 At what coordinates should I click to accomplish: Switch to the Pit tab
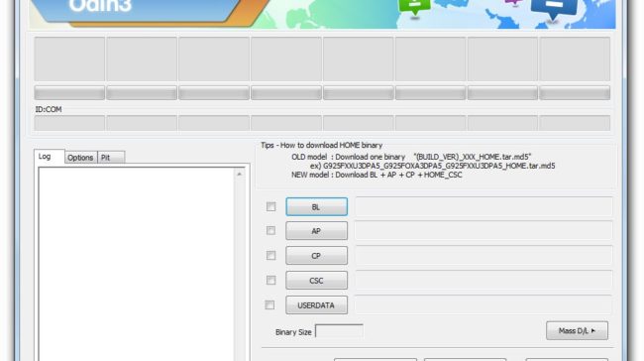point(111,158)
